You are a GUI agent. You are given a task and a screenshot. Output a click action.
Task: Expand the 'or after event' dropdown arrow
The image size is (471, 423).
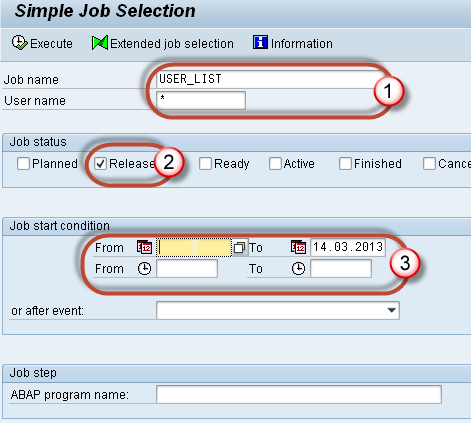(x=392, y=310)
